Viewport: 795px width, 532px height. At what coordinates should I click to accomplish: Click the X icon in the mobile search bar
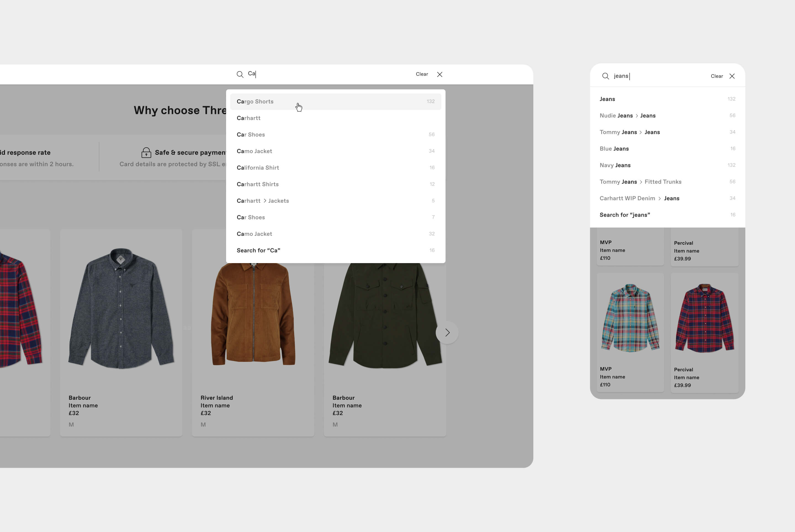tap(732, 76)
